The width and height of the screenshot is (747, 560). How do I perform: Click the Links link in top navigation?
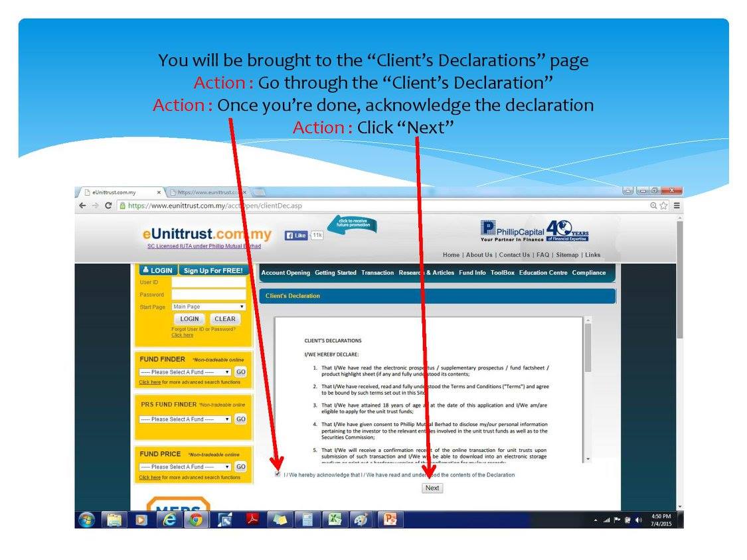click(593, 255)
